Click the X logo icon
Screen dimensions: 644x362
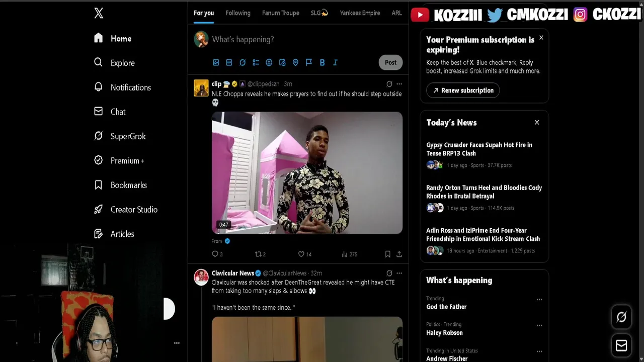(x=99, y=13)
